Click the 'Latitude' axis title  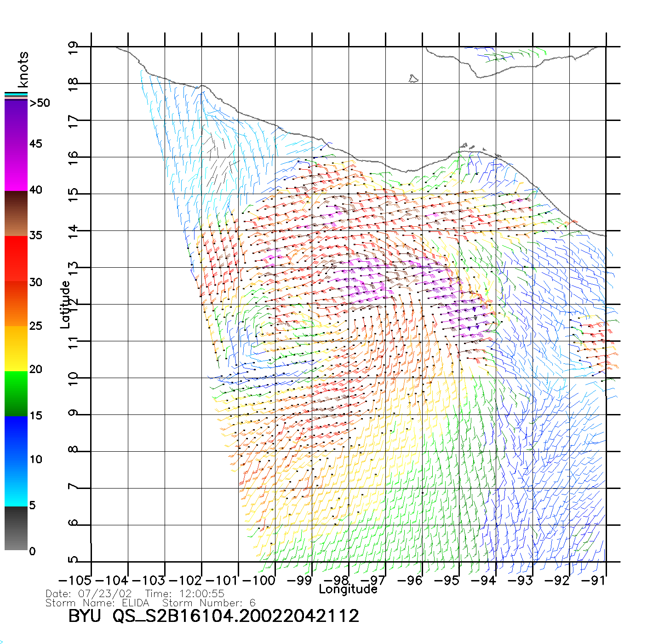(65, 305)
